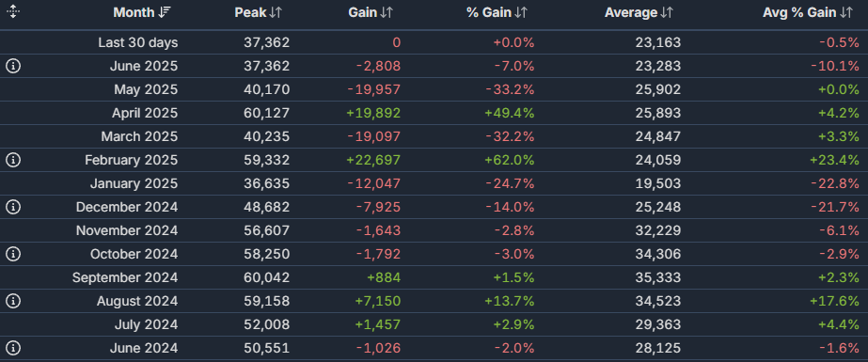This screenshot has height=362, width=868.
Task: Click the May 2025 month label
Action: [146, 89]
